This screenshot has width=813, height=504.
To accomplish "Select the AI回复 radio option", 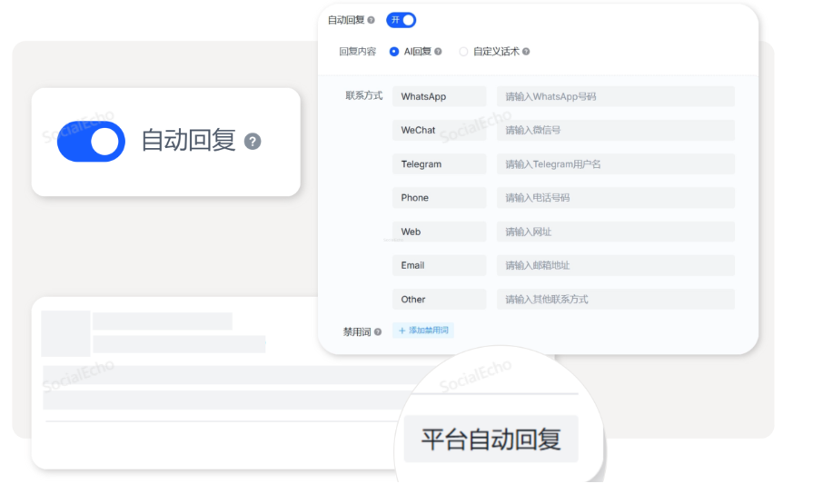I will pos(394,52).
